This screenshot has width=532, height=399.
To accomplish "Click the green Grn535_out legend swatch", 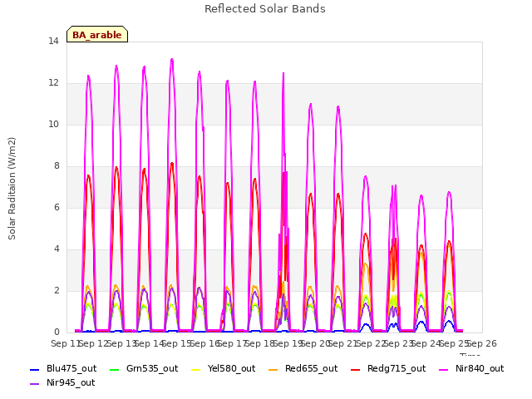I will 115,369.
